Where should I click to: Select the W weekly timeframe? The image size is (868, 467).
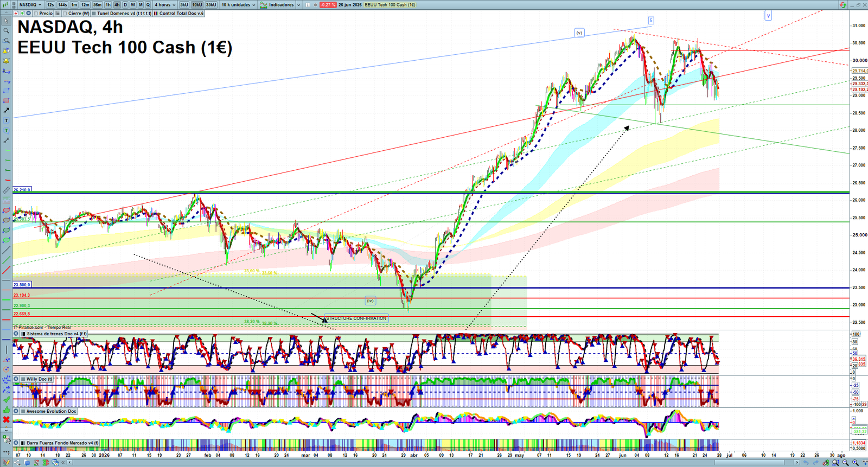[133, 4]
